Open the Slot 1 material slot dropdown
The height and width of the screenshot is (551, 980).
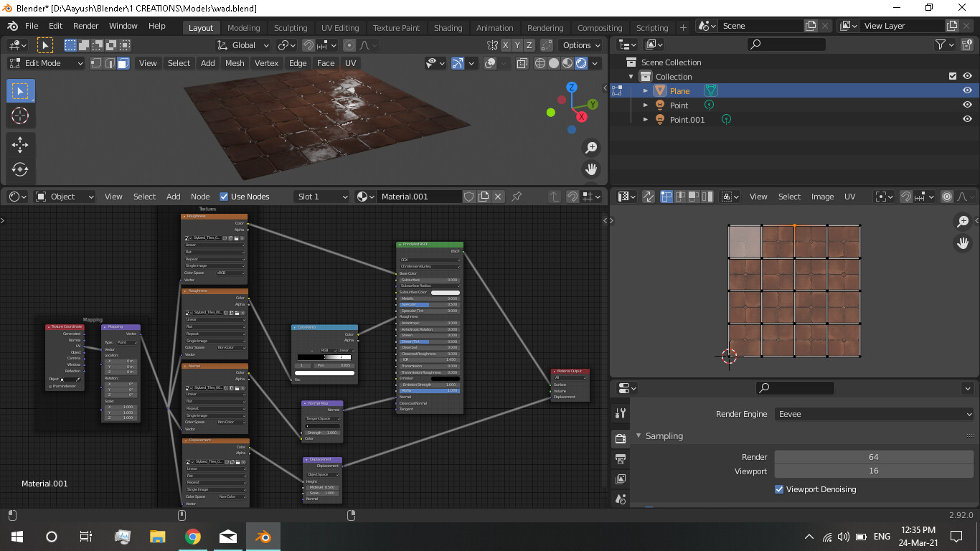(323, 197)
